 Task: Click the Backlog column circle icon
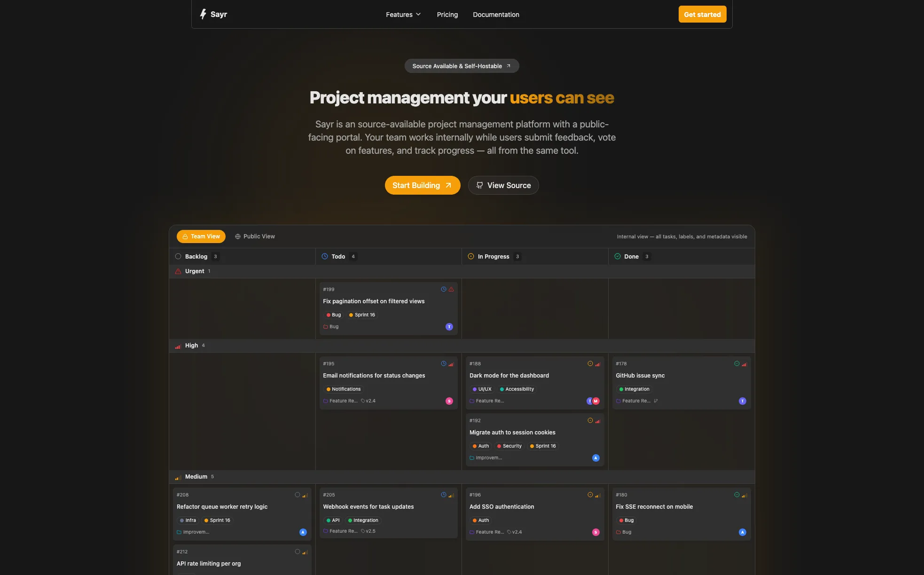click(x=178, y=256)
